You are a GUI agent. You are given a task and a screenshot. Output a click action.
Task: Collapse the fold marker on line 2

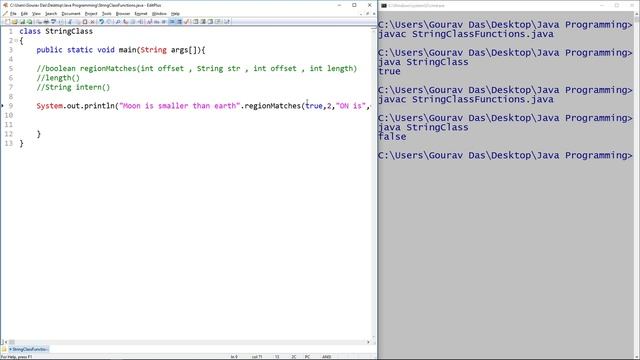(16, 41)
